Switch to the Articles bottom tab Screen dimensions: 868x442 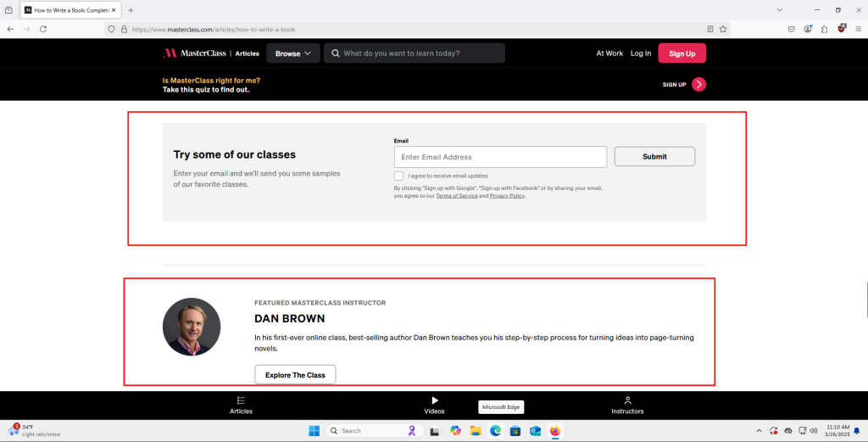[241, 405]
